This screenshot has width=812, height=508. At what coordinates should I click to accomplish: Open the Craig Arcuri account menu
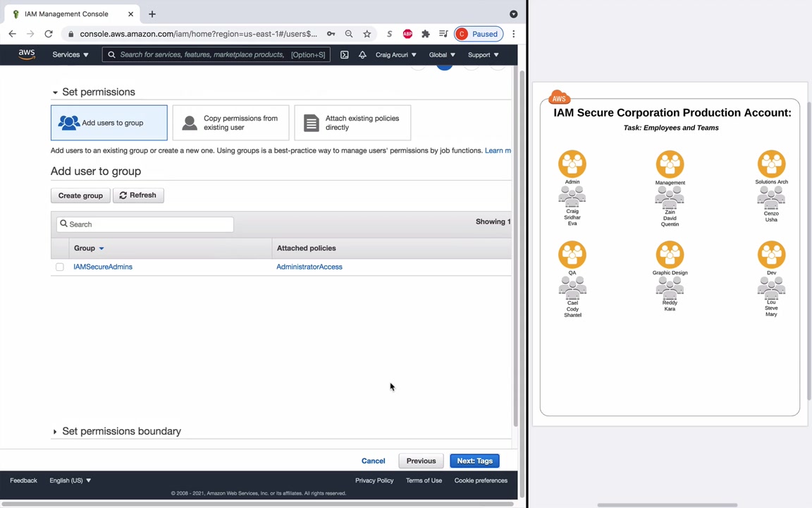click(395, 54)
